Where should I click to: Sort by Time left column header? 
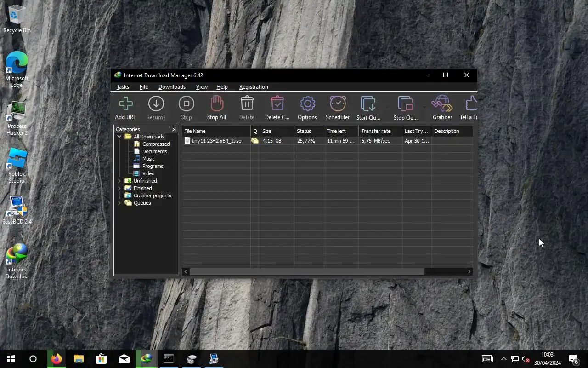click(x=341, y=131)
